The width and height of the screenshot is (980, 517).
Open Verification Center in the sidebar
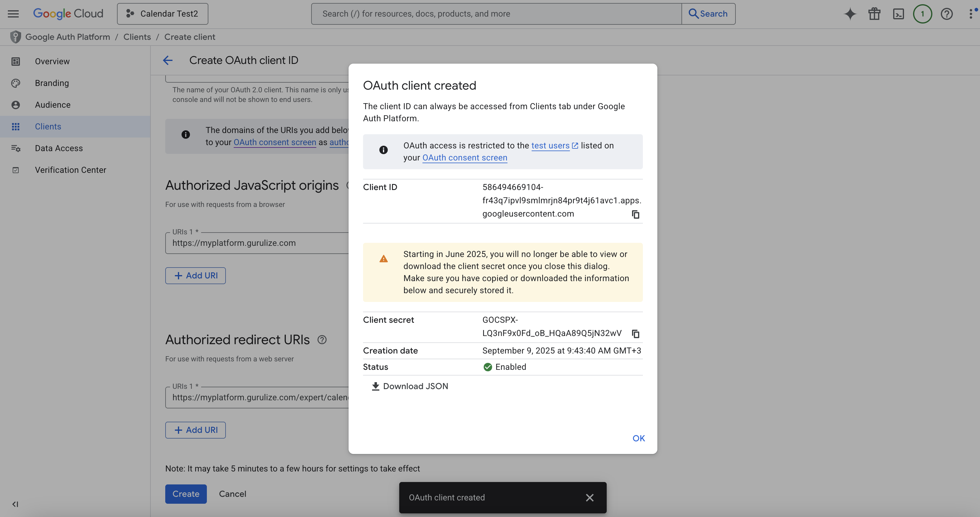pyautogui.click(x=75, y=170)
